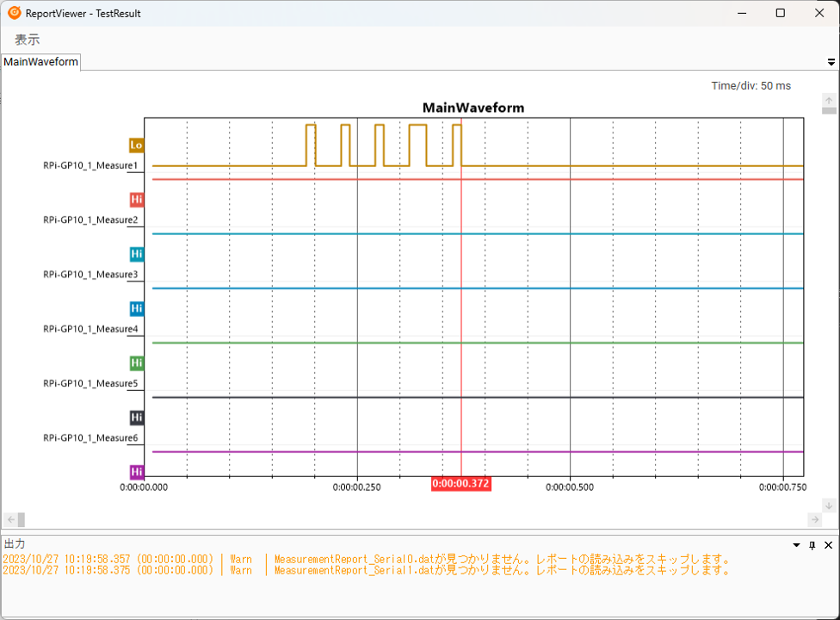The image size is (840, 620).
Task: Open the tab list dropdown arrow
Action: tap(831, 62)
